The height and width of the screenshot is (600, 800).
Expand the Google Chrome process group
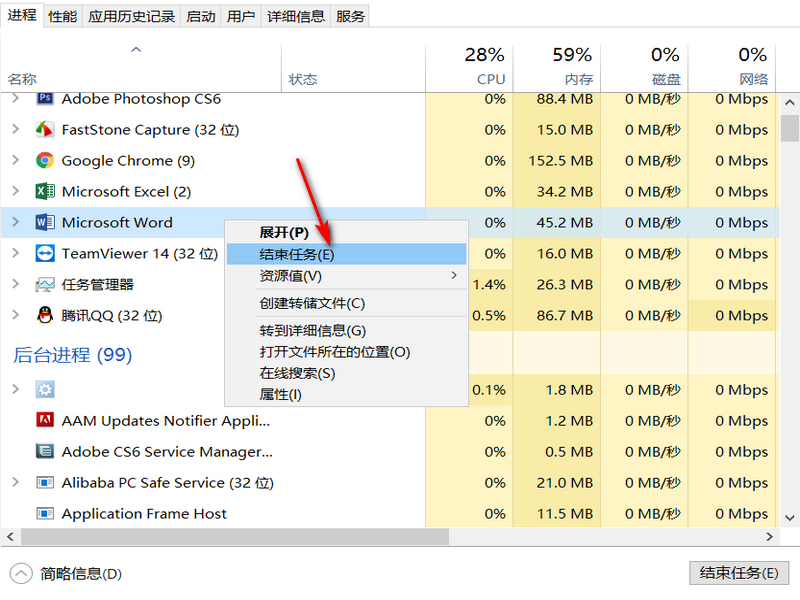coord(15,161)
